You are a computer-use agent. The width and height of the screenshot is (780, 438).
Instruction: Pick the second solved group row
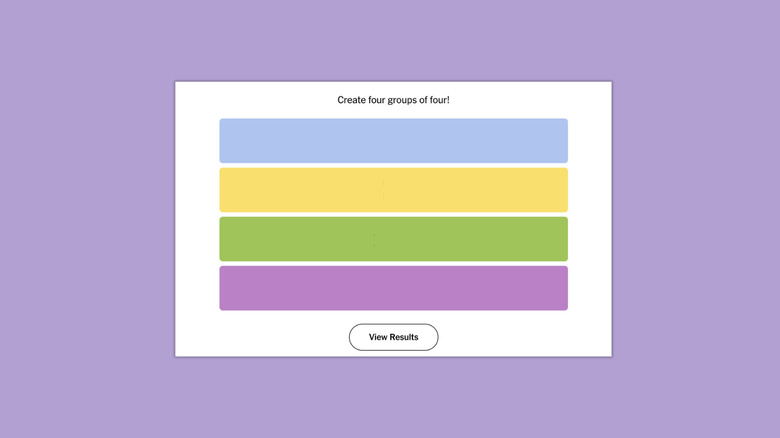point(393,190)
